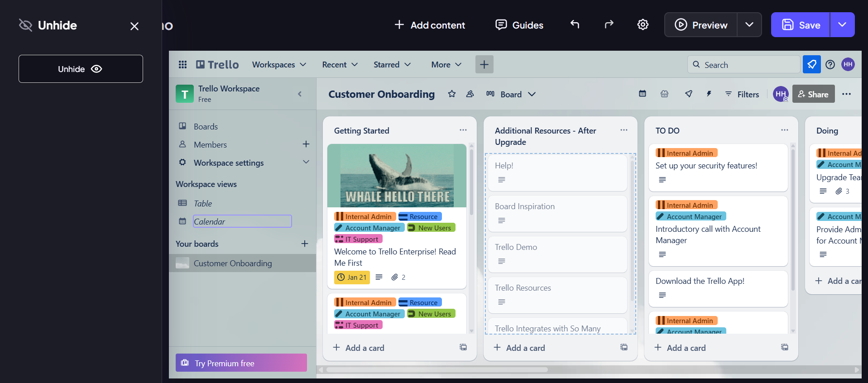Star the Customer Onboarding board

tap(452, 94)
